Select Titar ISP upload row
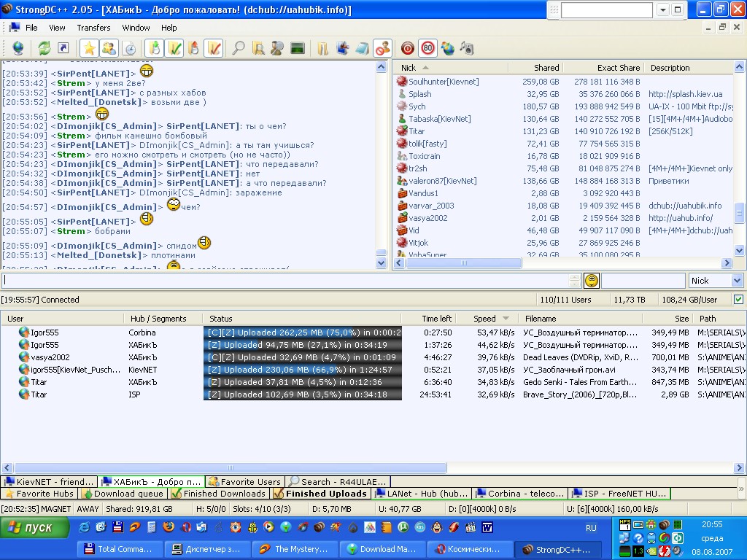 coord(373,394)
